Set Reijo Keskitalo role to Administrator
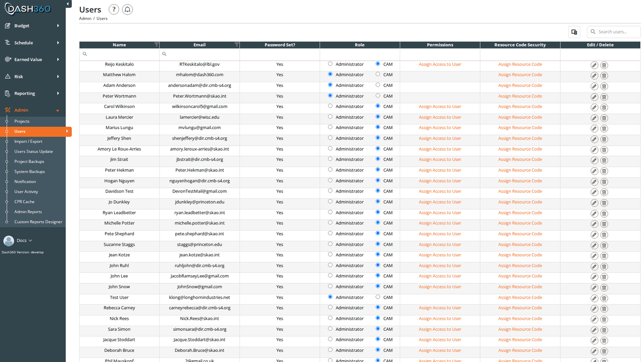This screenshot has height=362, width=644. (330, 64)
